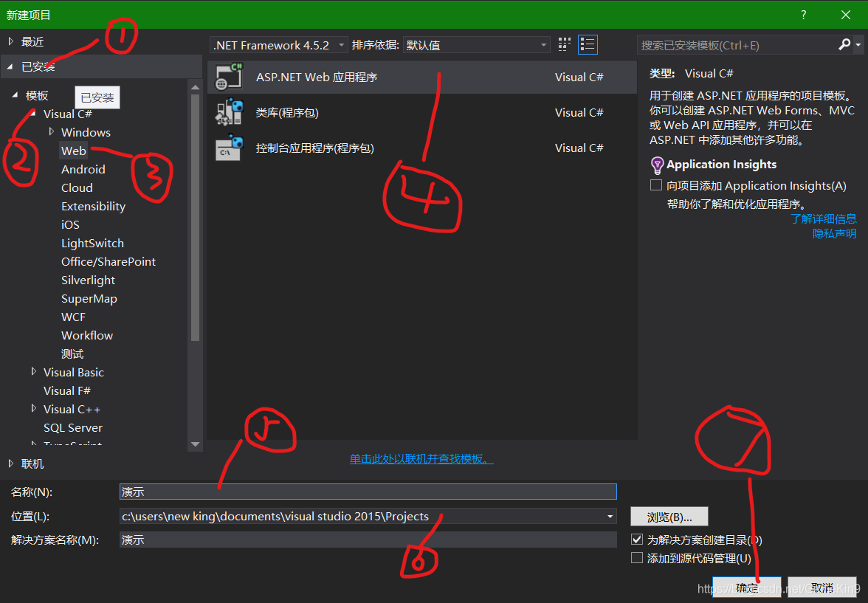Click the console application package icon
Screen dimensions: 868x603
tap(229, 148)
